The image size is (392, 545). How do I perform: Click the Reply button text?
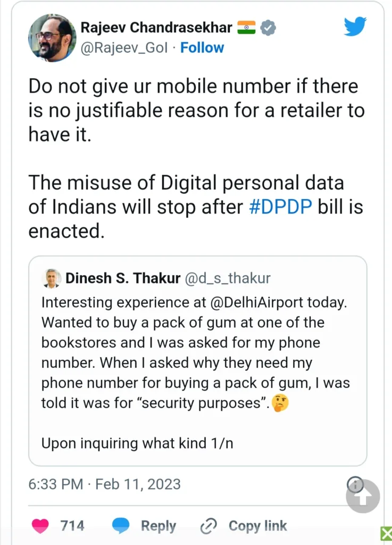(158, 526)
